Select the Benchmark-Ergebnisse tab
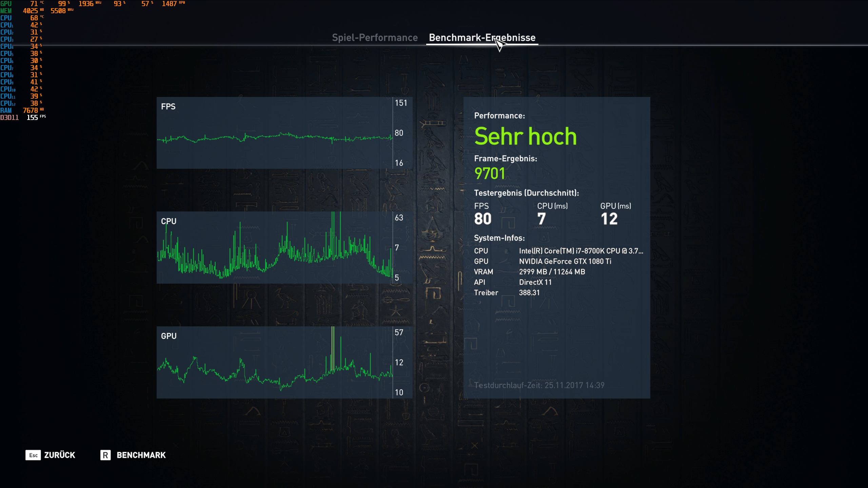This screenshot has height=488, width=868. (482, 38)
